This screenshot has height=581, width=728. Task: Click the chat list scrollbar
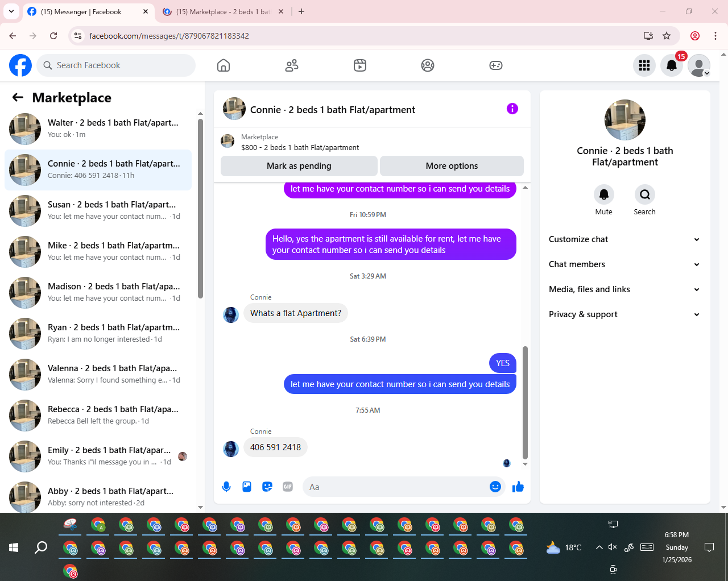(200, 208)
